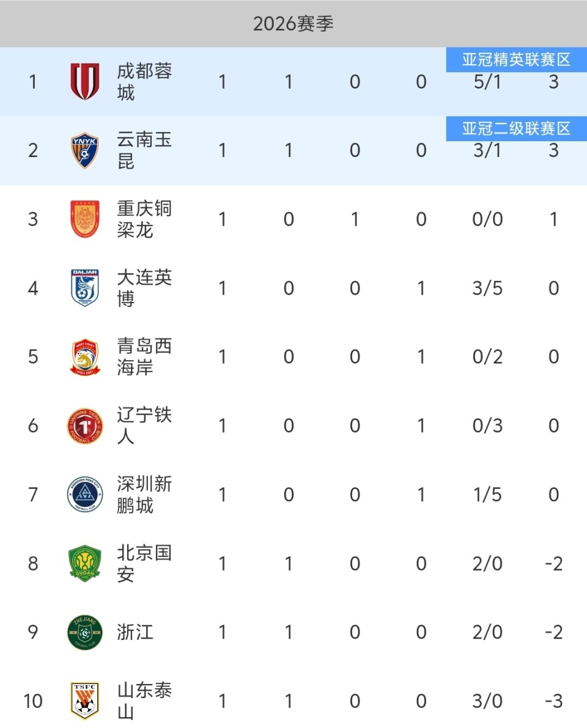
Task: Tap the Yunnan Yukun club crest
Action: click(x=84, y=150)
